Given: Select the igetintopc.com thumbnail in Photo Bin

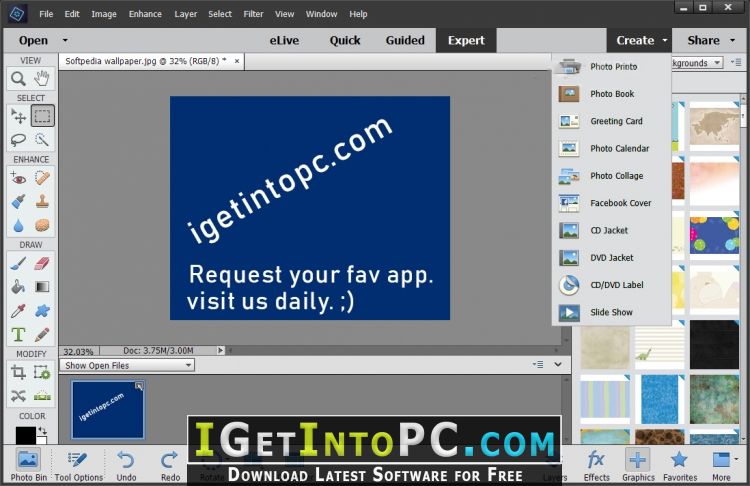Looking at the screenshot, I should pyautogui.click(x=108, y=409).
